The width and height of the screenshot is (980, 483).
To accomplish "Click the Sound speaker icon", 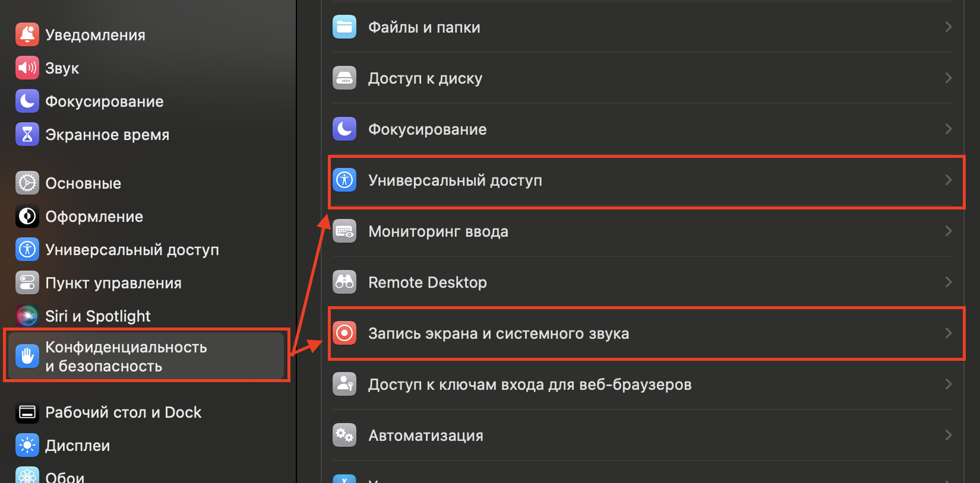I will click(27, 68).
